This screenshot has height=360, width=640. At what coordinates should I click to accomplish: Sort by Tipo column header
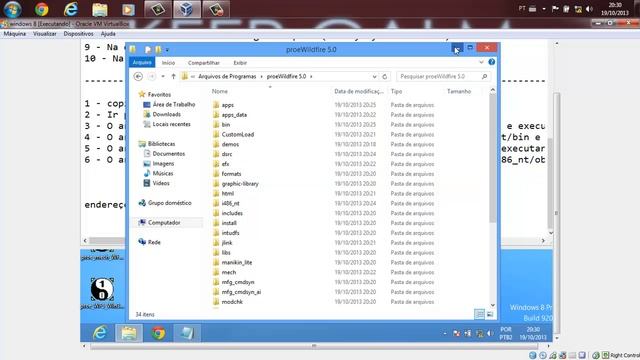coord(396,91)
